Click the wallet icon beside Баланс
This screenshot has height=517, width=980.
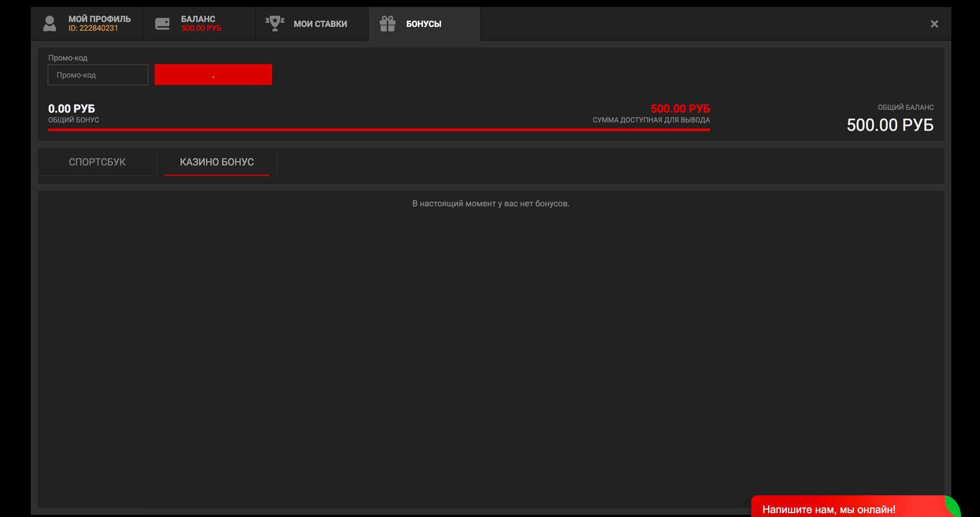point(162,23)
